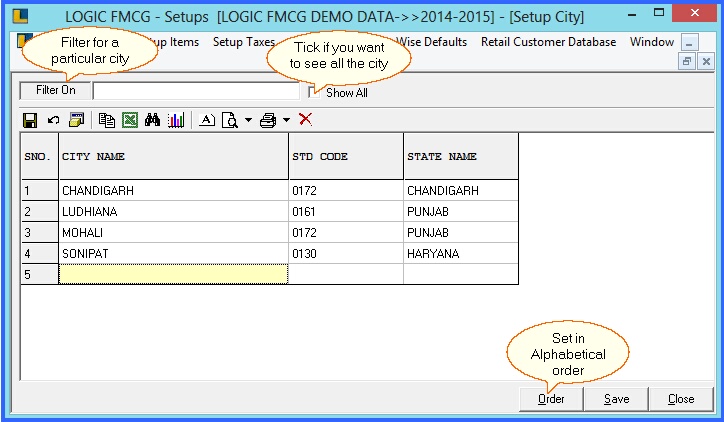Image resolution: width=724 pixels, height=422 pixels.
Task: Click the STD CODE column header
Action: click(x=346, y=157)
